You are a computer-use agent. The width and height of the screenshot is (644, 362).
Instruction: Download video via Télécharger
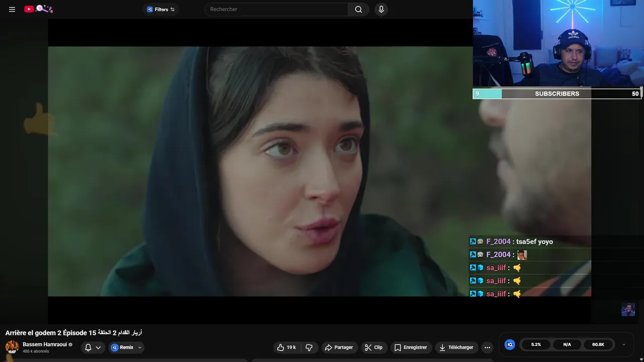(456, 347)
